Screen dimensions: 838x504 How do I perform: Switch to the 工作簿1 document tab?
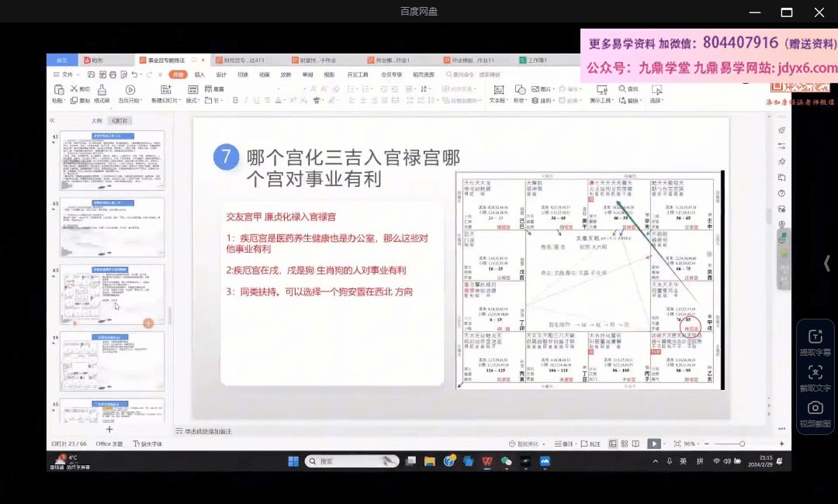click(x=537, y=60)
